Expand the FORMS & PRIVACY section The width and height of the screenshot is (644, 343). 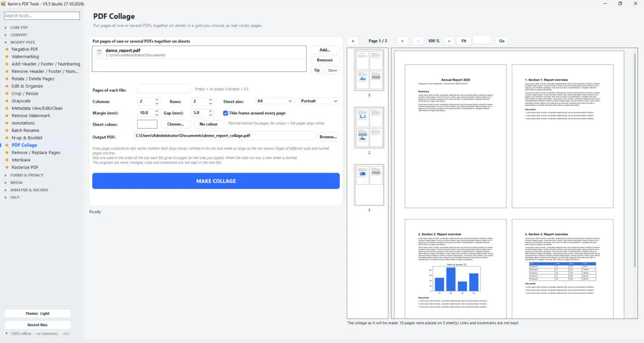[x=27, y=175]
